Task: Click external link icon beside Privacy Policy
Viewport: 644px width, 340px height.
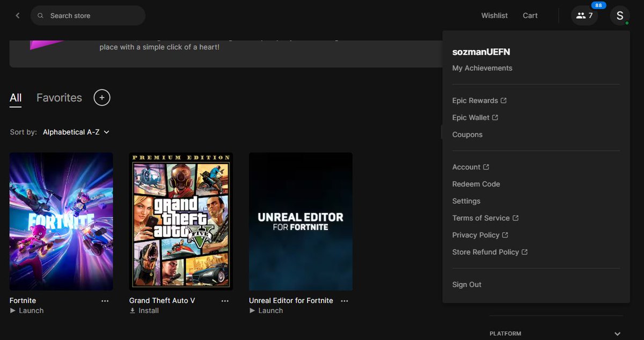Action: [505, 235]
